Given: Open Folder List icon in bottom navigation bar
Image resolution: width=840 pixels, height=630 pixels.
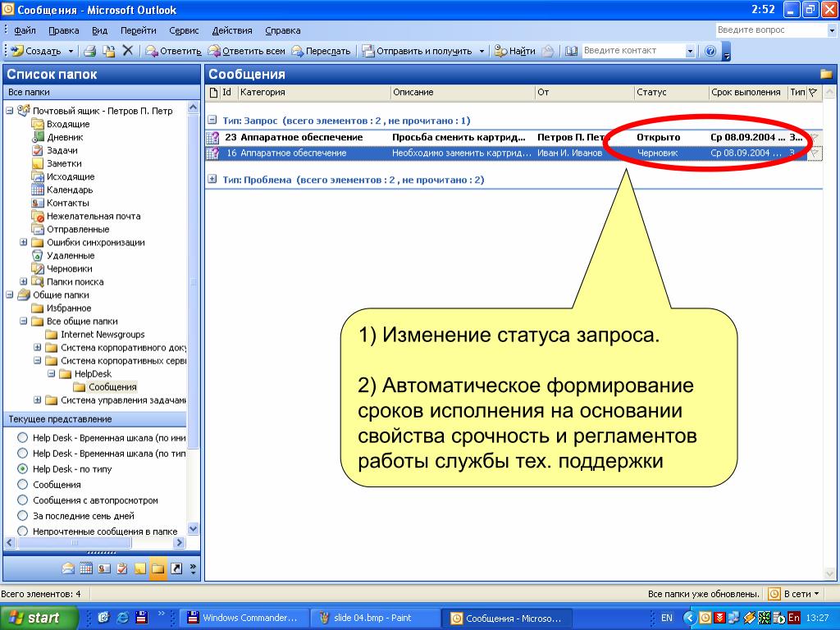Looking at the screenshot, I should [157, 568].
